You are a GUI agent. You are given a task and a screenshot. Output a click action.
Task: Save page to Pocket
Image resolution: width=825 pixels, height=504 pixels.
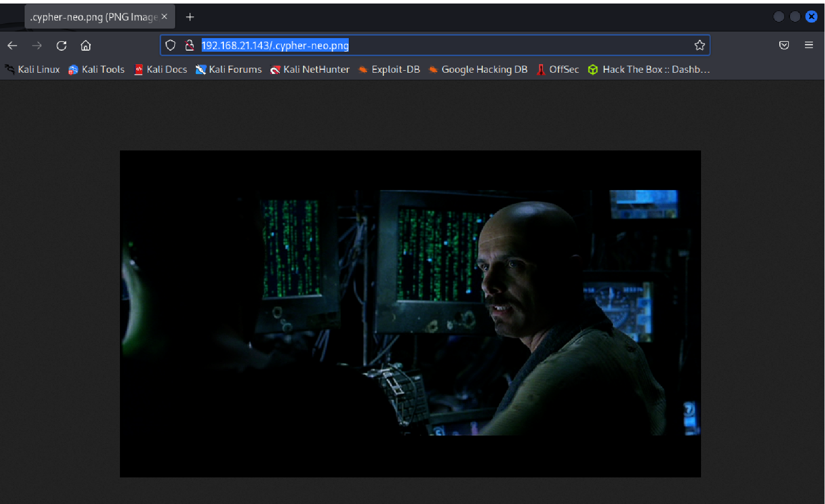tap(784, 45)
